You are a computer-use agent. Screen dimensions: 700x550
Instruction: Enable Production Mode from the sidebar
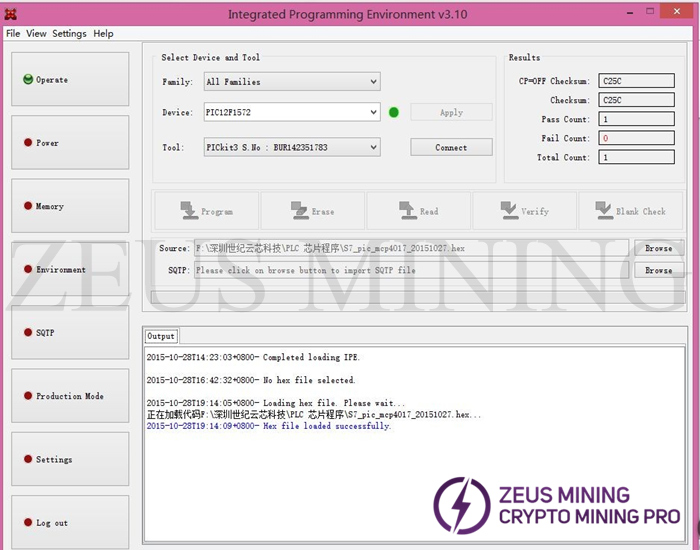coord(70,396)
